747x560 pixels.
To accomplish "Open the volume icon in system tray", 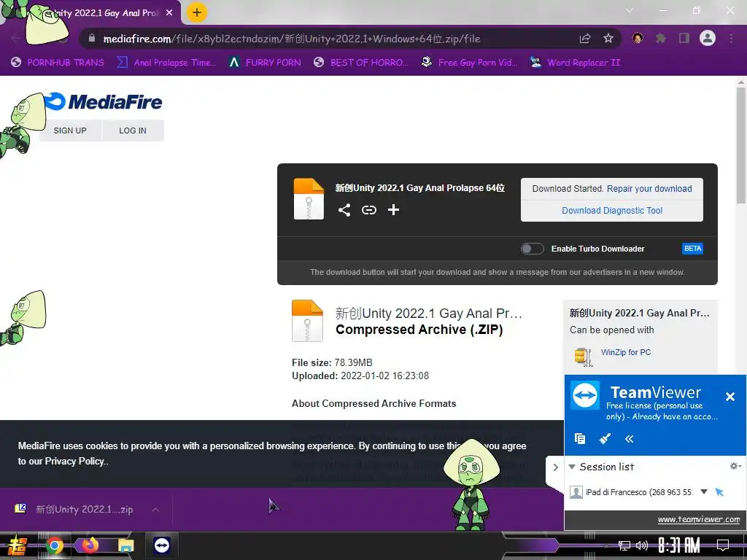I will 642,545.
